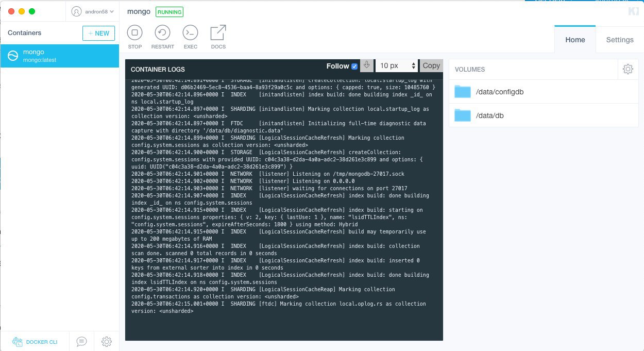
Task: Switch to the Home tab
Action: pos(575,40)
